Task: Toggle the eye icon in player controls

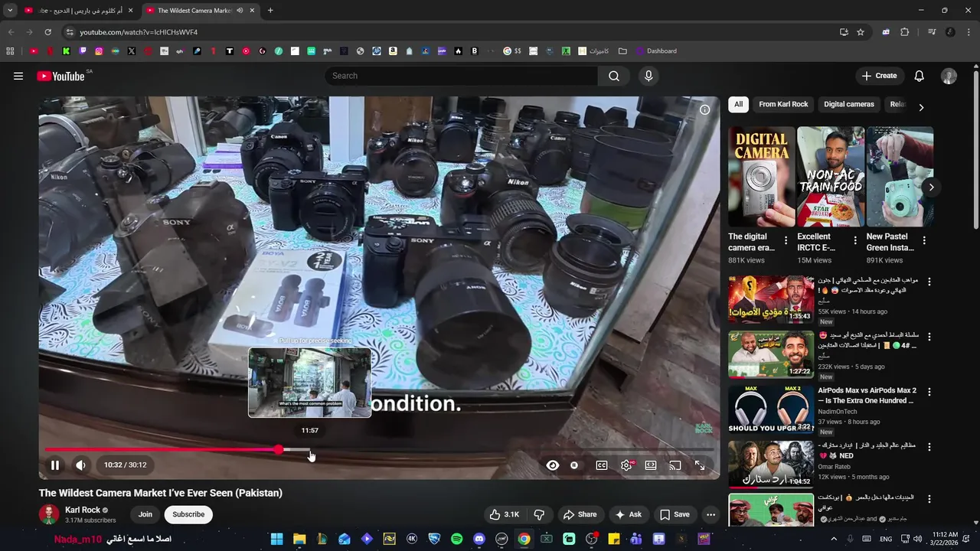Action: (x=552, y=465)
